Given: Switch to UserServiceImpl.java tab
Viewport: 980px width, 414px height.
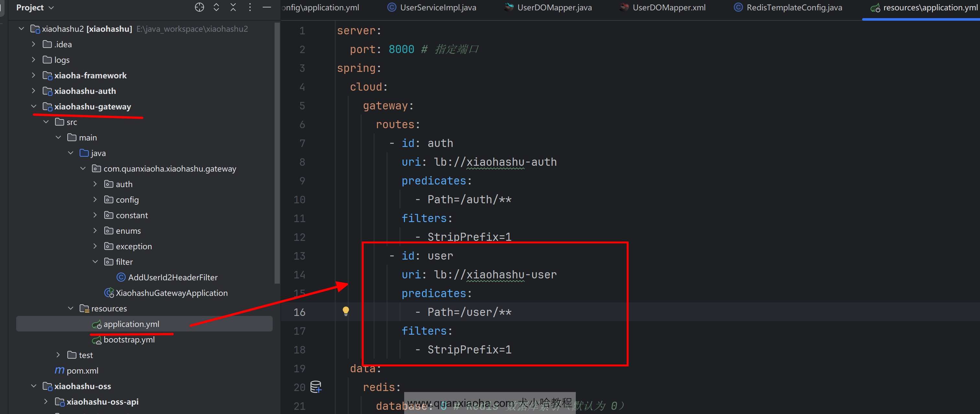Looking at the screenshot, I should pos(438,7).
